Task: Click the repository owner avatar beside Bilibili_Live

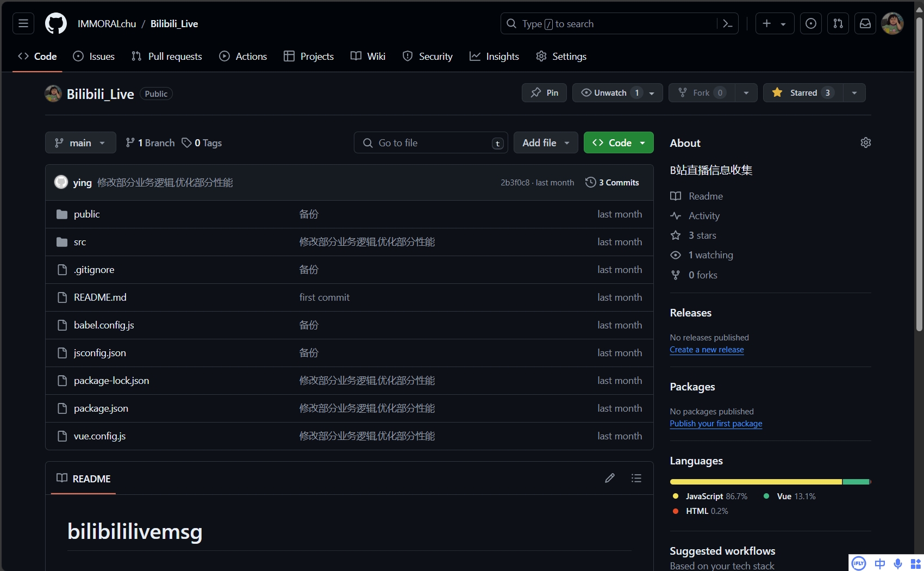Action: coord(53,94)
